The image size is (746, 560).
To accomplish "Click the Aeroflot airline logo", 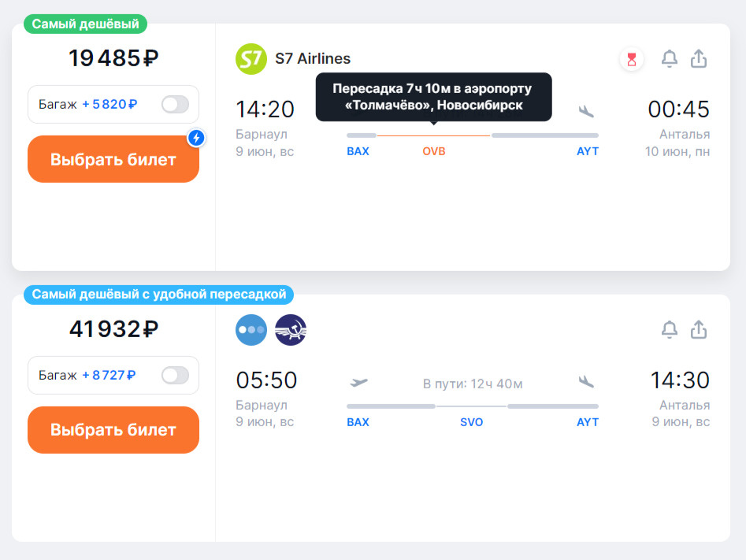I will click(291, 330).
